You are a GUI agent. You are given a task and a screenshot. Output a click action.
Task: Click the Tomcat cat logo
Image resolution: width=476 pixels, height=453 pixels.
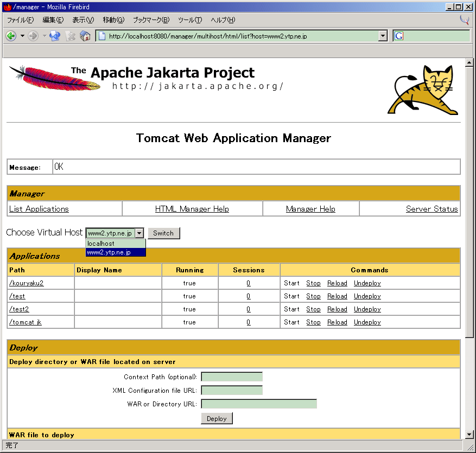click(422, 90)
